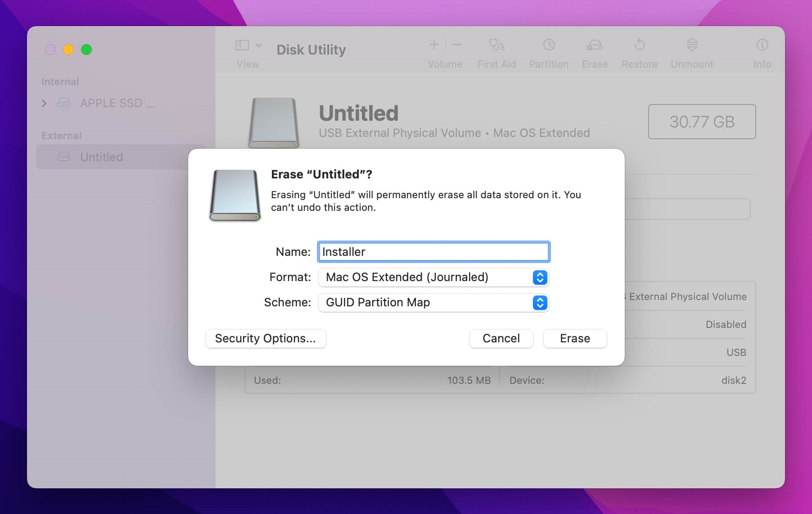Screen dimensions: 812x514
Task: Add a new volume with the plus icon
Action: pyautogui.click(x=433, y=45)
